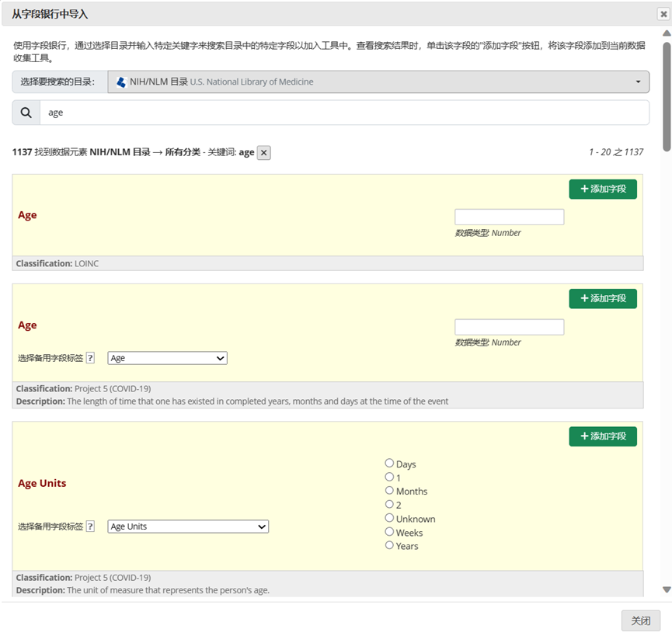Click the 关闭 close button
The width and height of the screenshot is (672, 636).
(x=641, y=620)
